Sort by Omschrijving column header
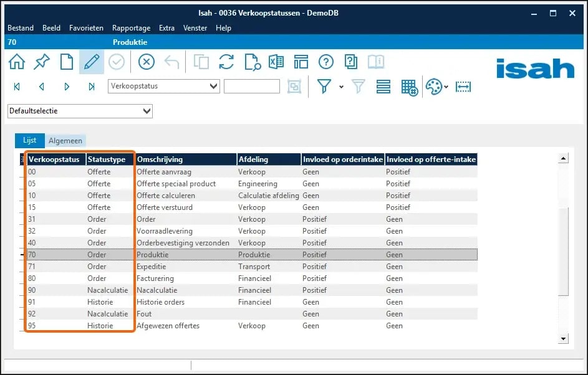The width and height of the screenshot is (588, 375). pos(186,159)
